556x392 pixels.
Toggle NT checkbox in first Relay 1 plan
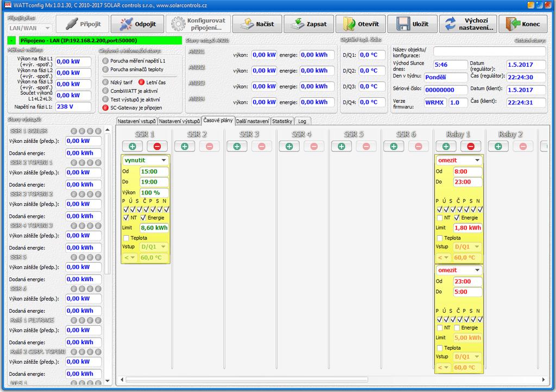(440, 218)
